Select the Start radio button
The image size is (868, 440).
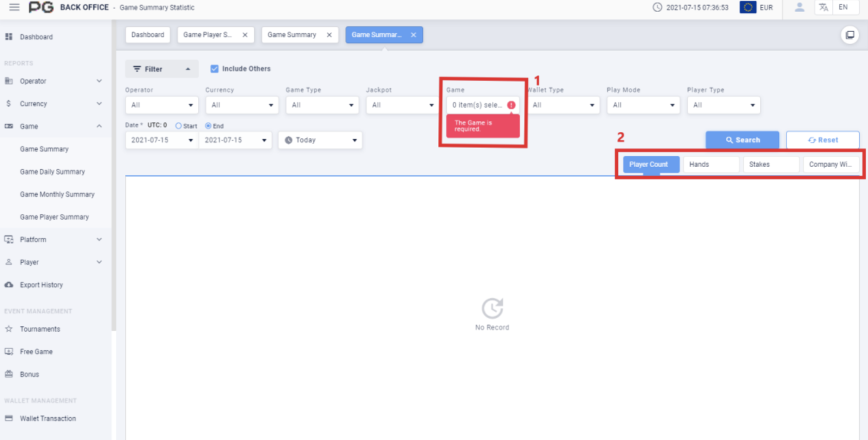coord(178,126)
